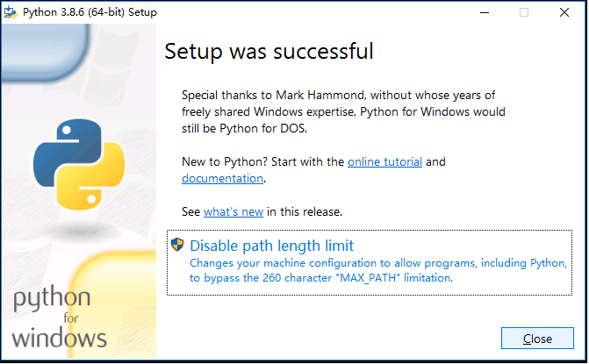Click the "in this release" text
589x364 pixels.
(x=305, y=211)
